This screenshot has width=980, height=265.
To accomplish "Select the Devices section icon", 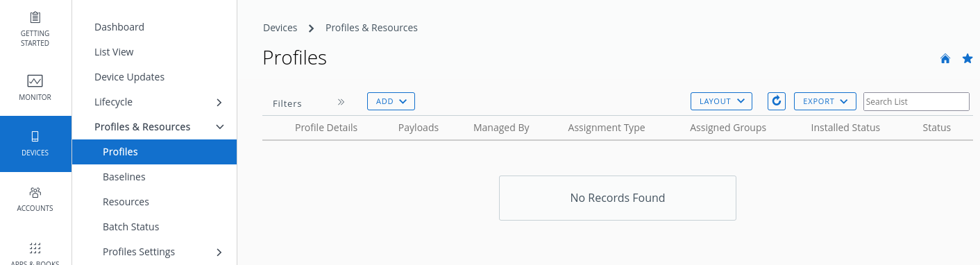I will 35,136.
